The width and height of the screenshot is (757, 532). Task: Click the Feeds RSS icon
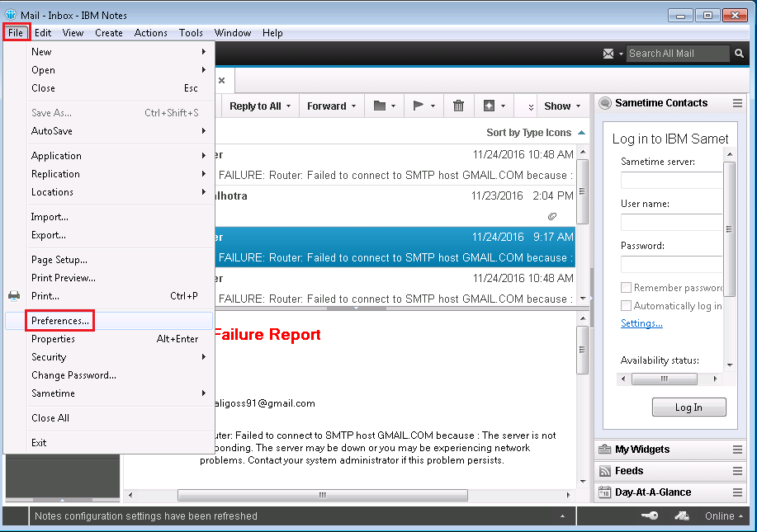[x=604, y=471]
